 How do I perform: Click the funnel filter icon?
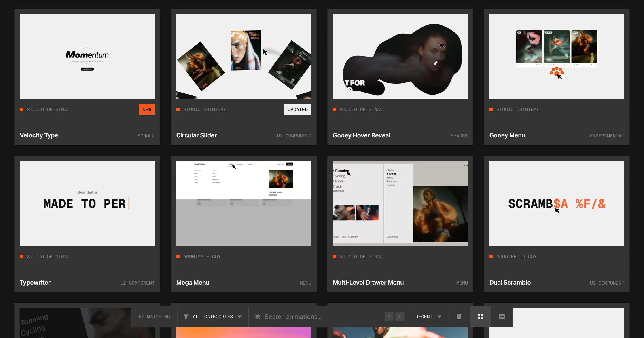tap(186, 317)
